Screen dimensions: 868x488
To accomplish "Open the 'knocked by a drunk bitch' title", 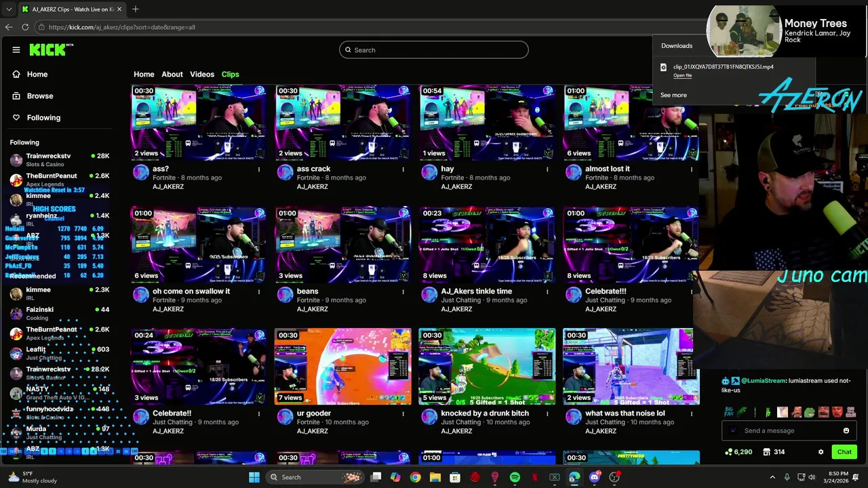I will 485,413.
